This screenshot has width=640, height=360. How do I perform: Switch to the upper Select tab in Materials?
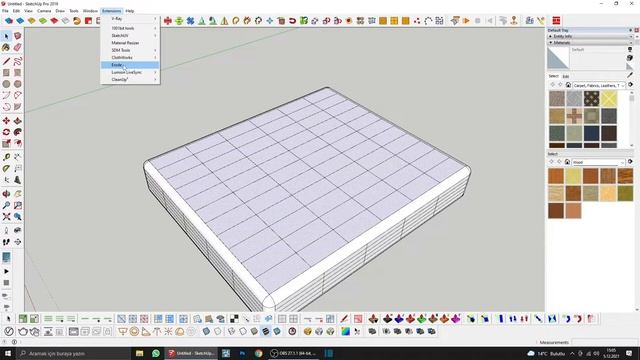[x=553, y=76]
